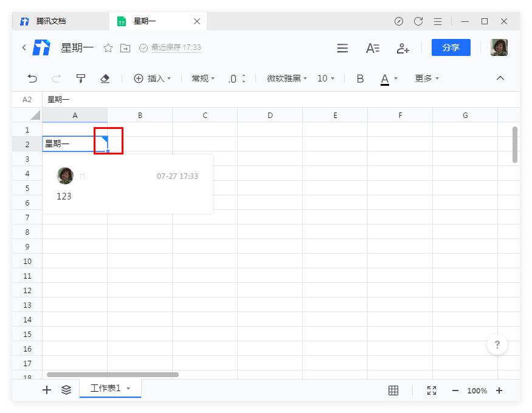The image size is (532, 413).
Task: Undo the last action
Action: click(x=31, y=78)
